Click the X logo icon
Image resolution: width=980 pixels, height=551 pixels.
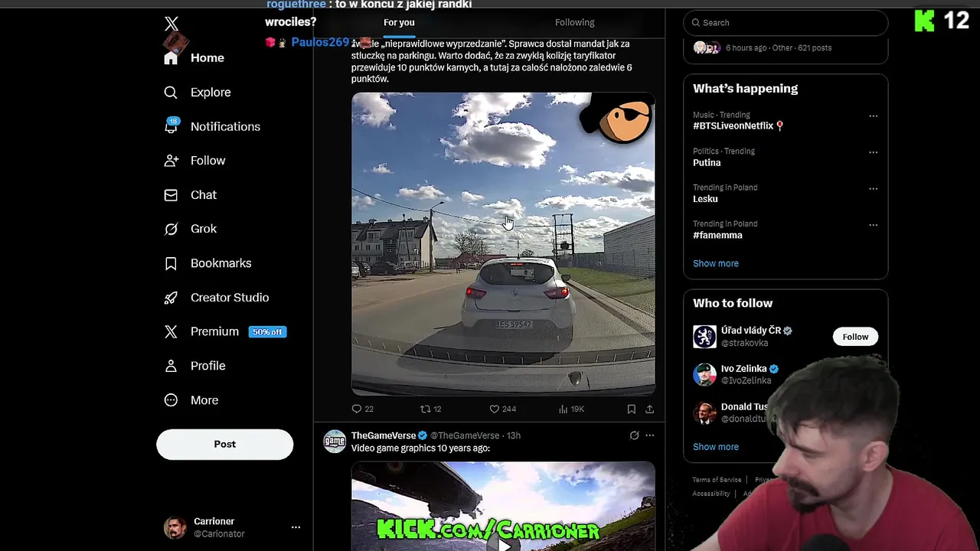tap(171, 24)
